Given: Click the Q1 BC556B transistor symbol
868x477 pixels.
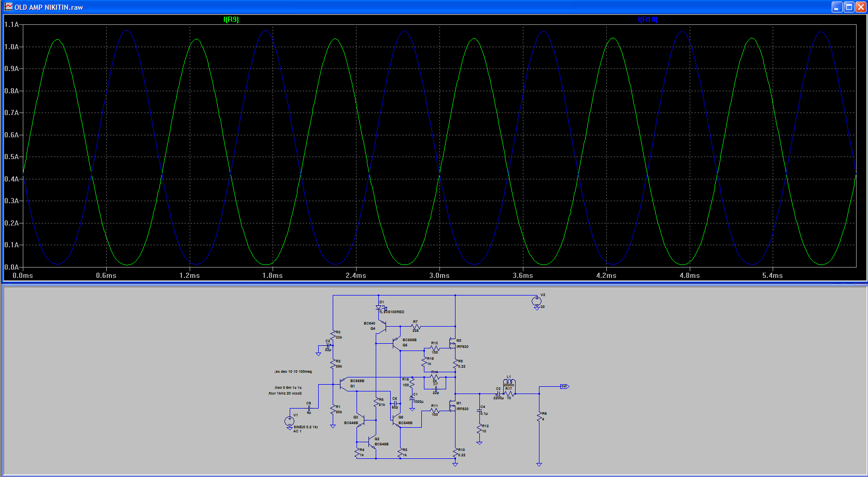Looking at the screenshot, I should [343, 384].
